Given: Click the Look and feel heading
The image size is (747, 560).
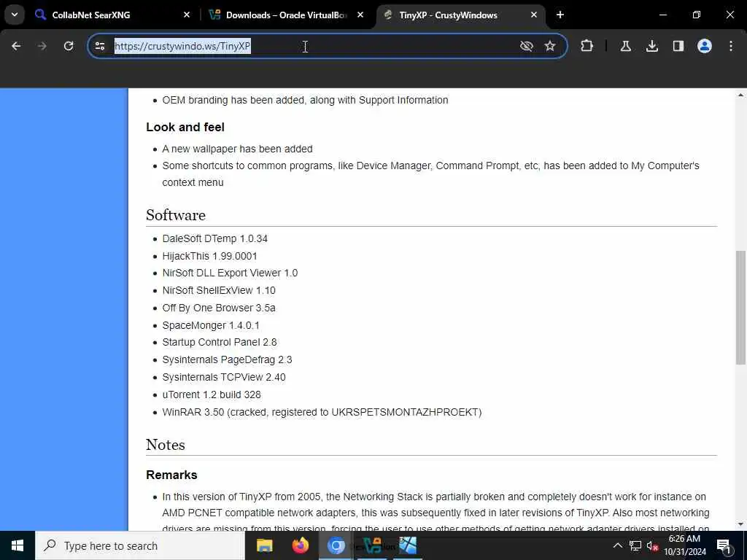Looking at the screenshot, I should (x=185, y=127).
